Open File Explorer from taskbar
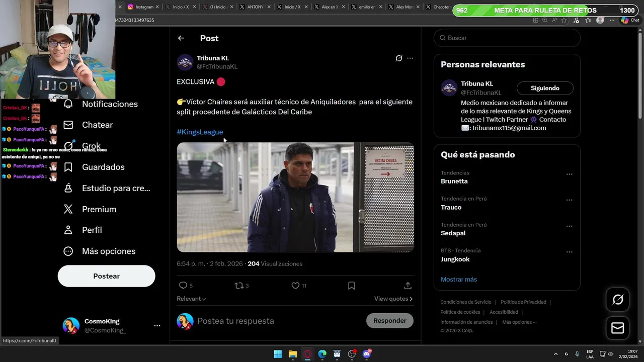The image size is (644, 362). tap(292, 354)
